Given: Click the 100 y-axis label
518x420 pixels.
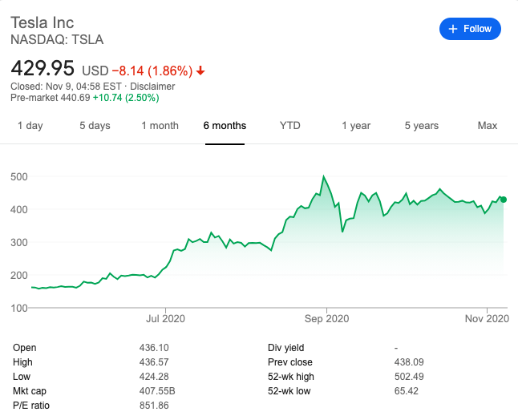Looking at the screenshot, I should tap(18, 309).
